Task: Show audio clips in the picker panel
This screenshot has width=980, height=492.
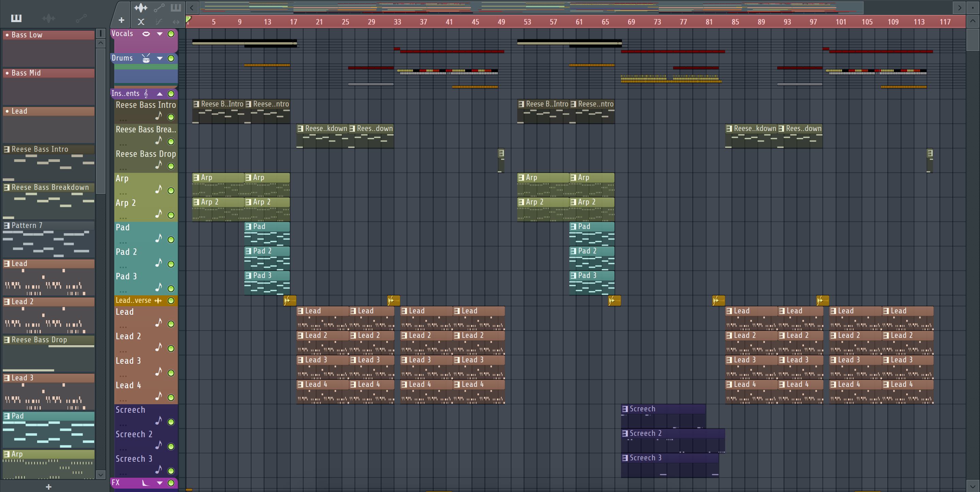Action: (49, 18)
